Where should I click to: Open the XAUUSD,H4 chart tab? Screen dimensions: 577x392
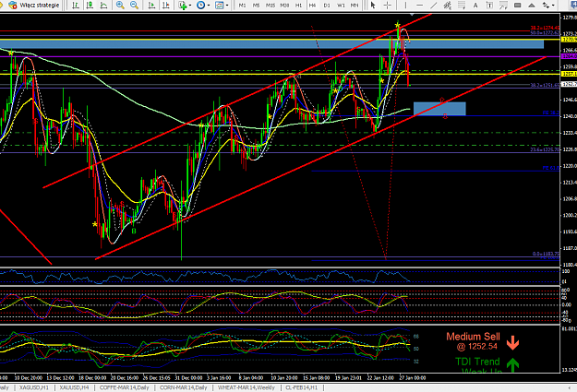coord(74,387)
